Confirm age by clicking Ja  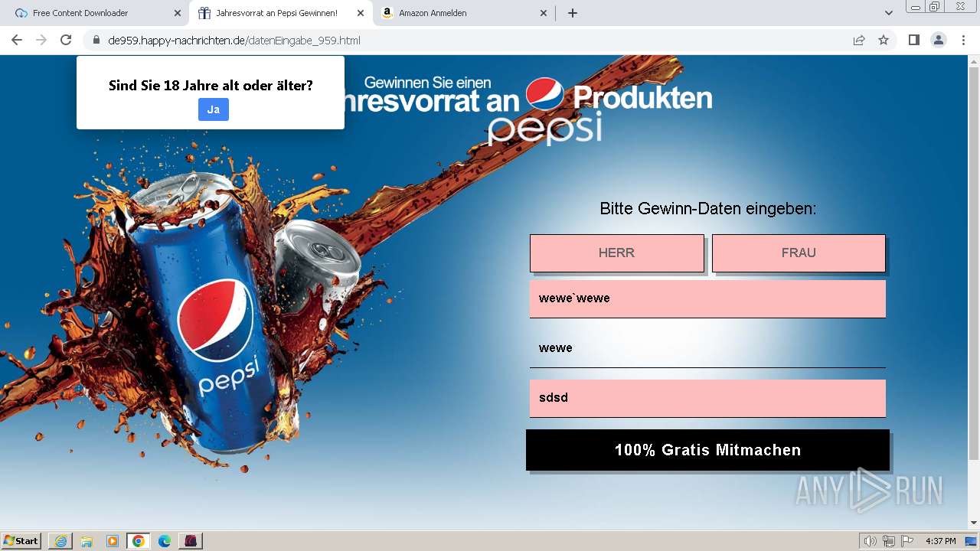[214, 109]
